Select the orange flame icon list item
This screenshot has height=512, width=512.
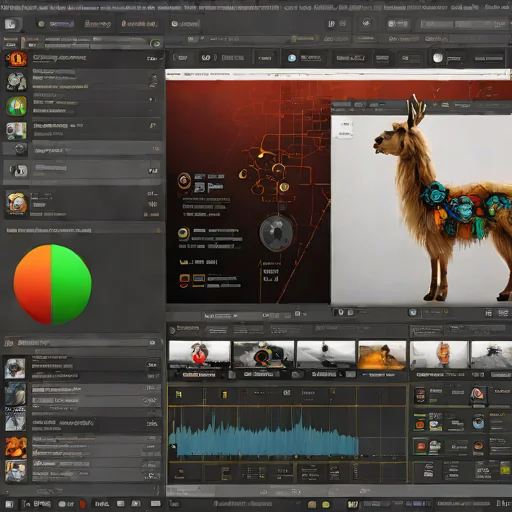82,59
